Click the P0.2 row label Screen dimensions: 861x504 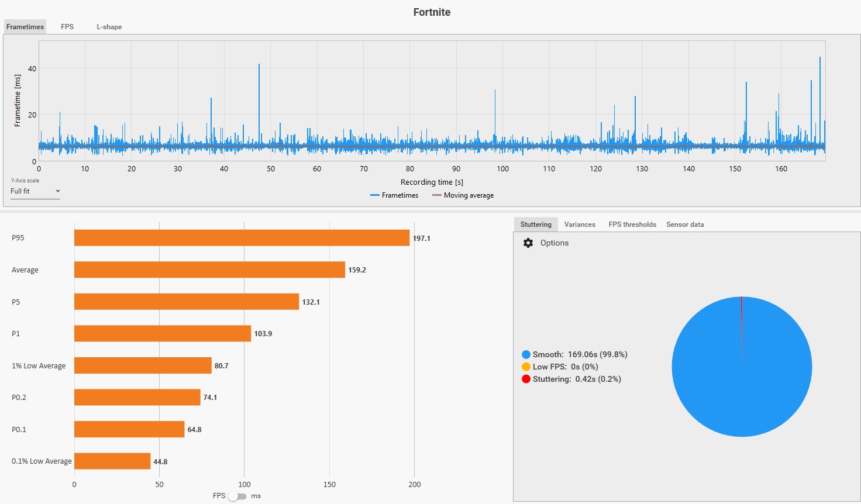click(19, 398)
